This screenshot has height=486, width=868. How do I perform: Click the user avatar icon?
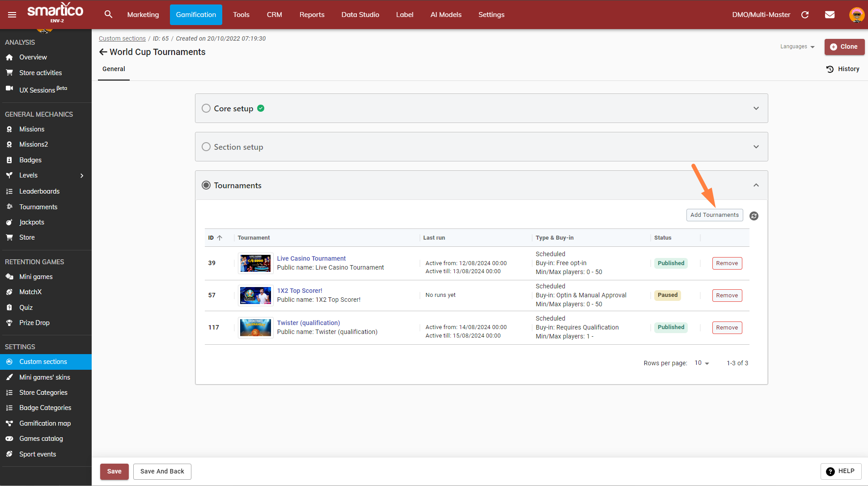point(856,15)
